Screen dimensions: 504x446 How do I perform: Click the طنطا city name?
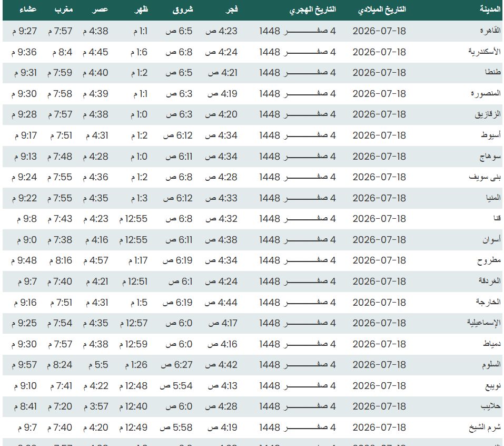click(493, 72)
